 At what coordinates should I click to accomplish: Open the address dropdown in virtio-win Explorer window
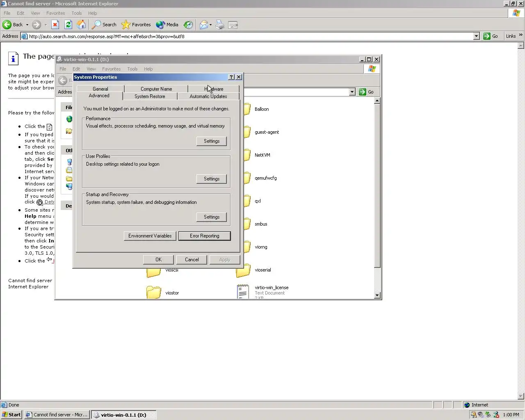point(352,92)
